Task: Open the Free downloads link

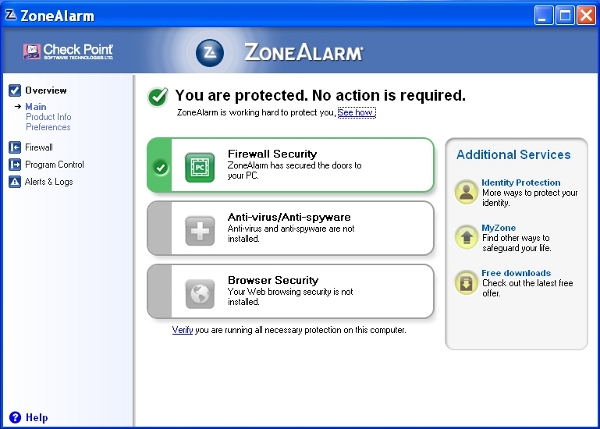Action: [x=516, y=273]
